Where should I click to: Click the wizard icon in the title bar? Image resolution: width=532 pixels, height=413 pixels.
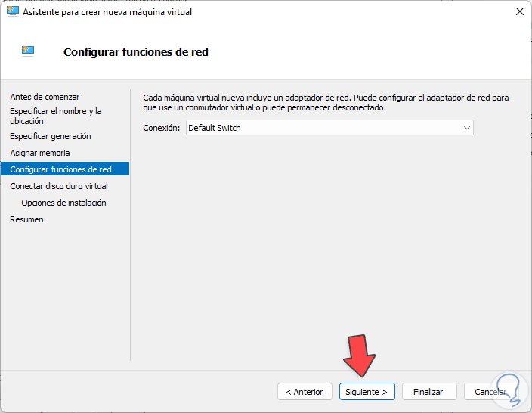(12, 12)
